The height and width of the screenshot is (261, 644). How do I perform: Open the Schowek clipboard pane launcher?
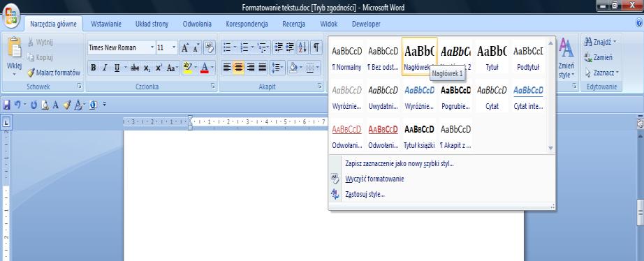coord(80,86)
